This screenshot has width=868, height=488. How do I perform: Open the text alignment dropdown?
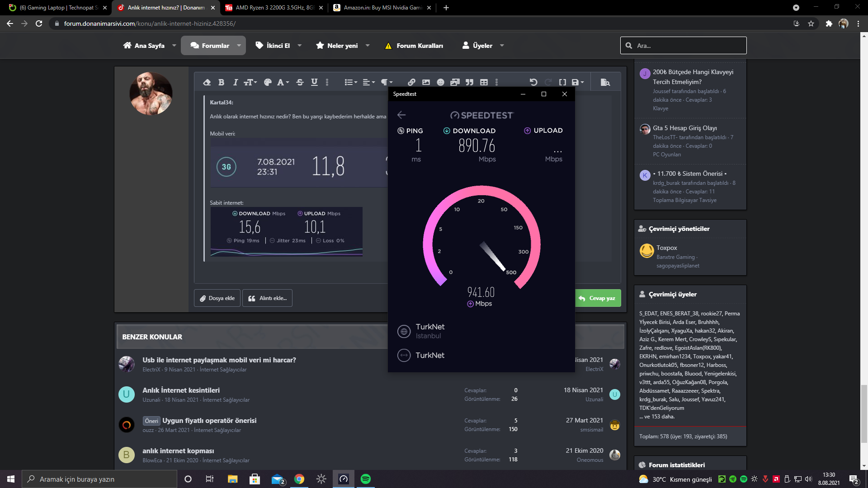click(369, 82)
